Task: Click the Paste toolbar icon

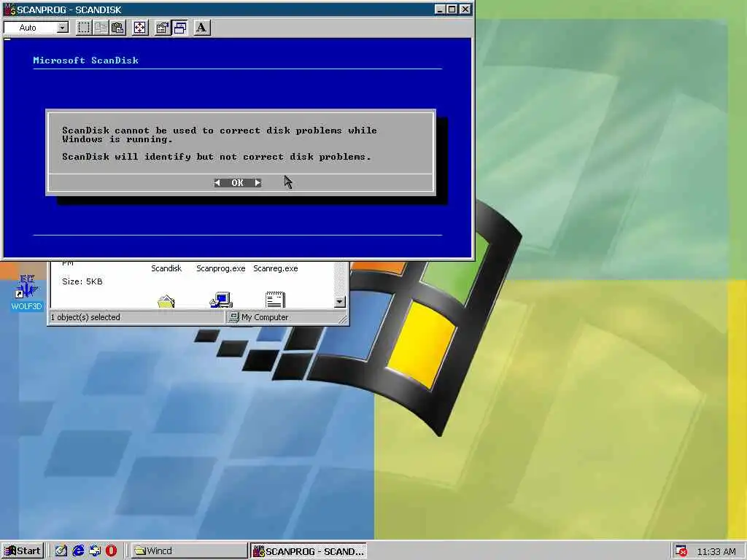Action: 117,28
